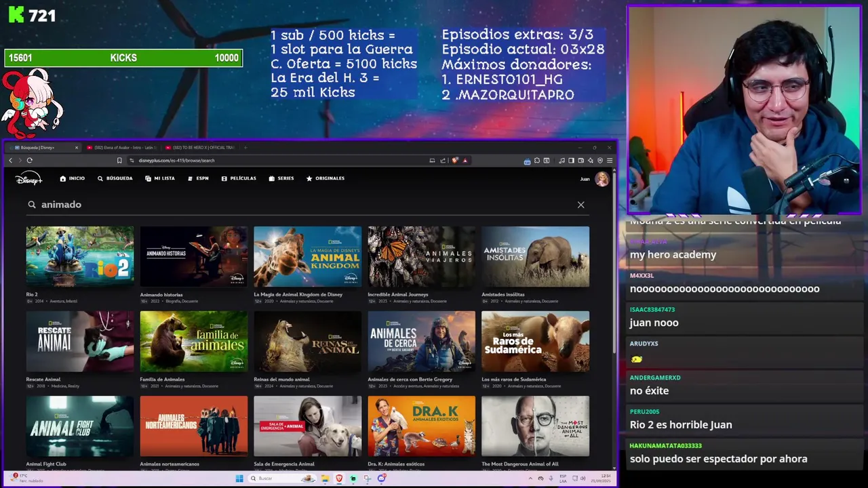Open The Most Dangerous Animal thumbnail
This screenshot has width=868, height=488.
(x=536, y=426)
